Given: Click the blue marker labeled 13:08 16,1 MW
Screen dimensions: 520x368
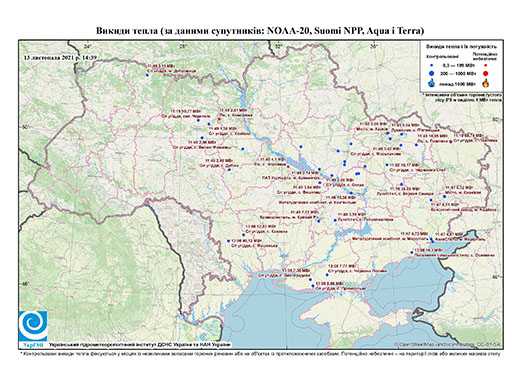Looking at the screenshot, I should [x=412, y=252].
